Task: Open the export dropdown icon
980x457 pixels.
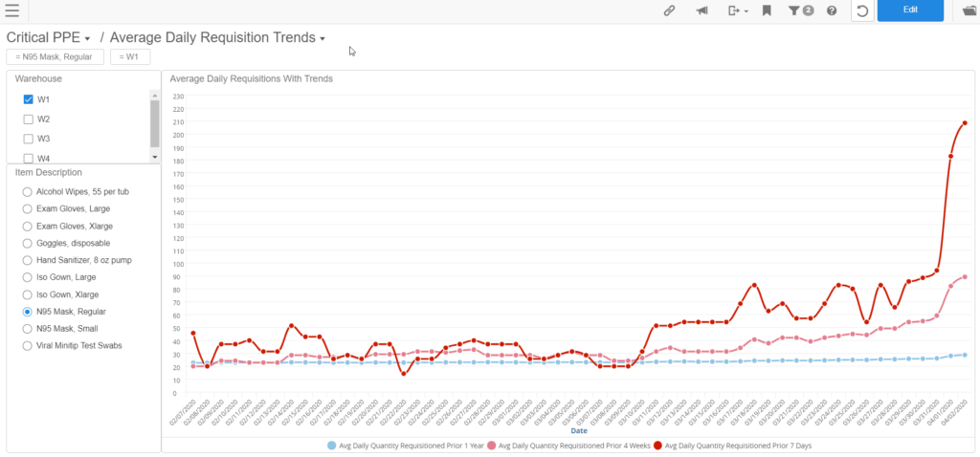Action: (x=735, y=11)
